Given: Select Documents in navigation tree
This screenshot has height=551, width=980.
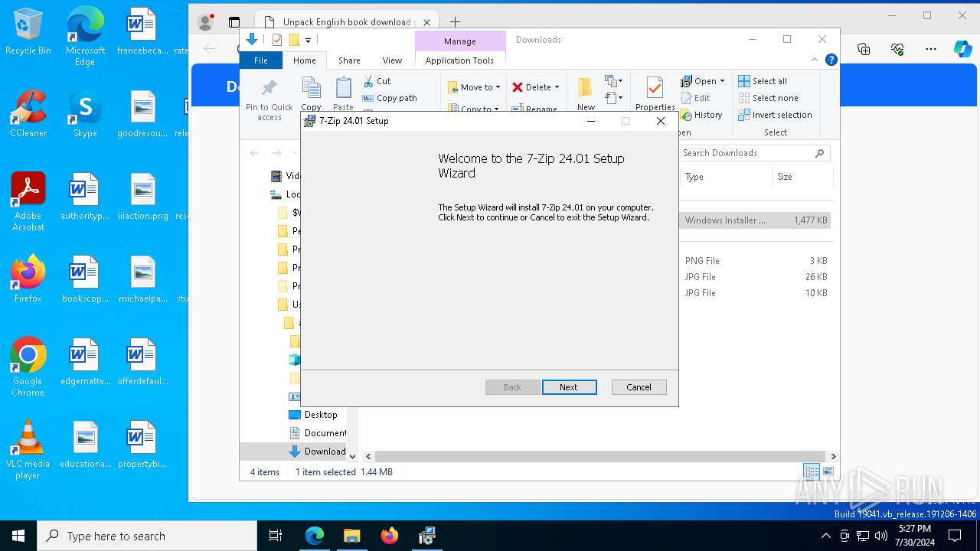Looking at the screenshot, I should pos(318,433).
